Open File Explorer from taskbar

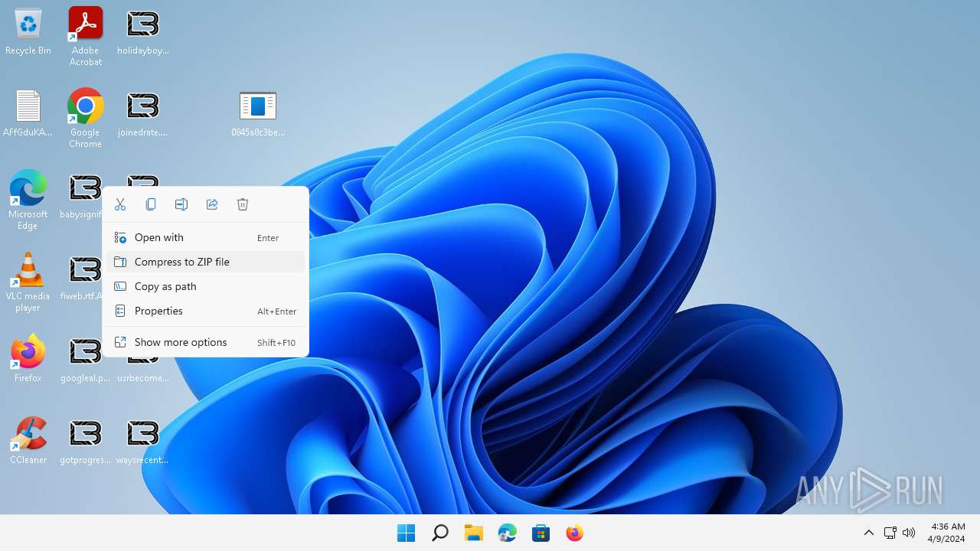pos(474,533)
